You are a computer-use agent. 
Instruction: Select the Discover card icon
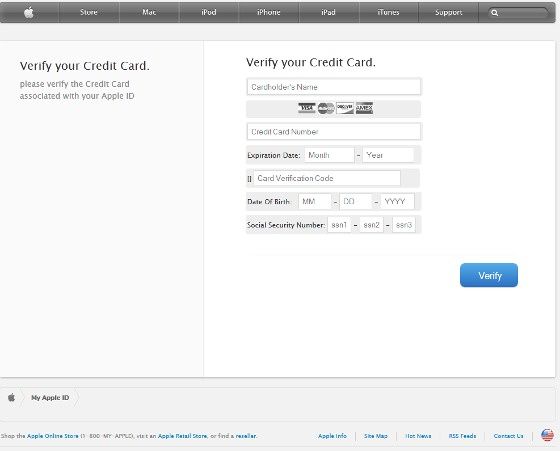(x=345, y=108)
